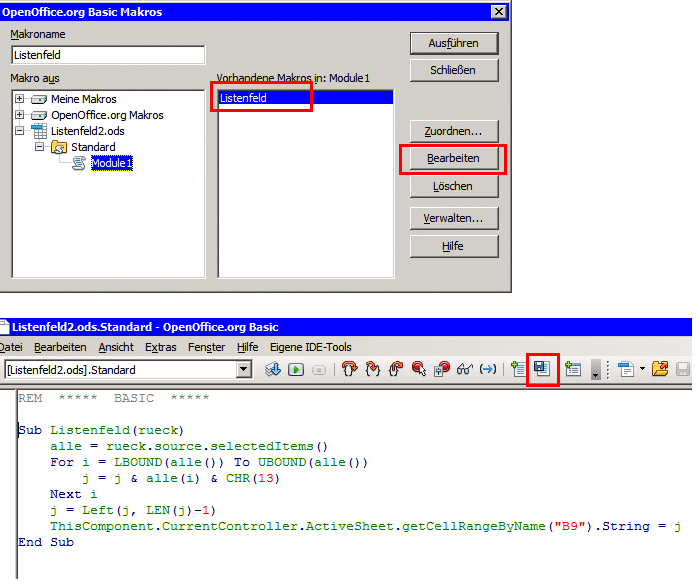696x588 pixels.
Task: Click the Import Dialog icon
Action: (x=573, y=369)
